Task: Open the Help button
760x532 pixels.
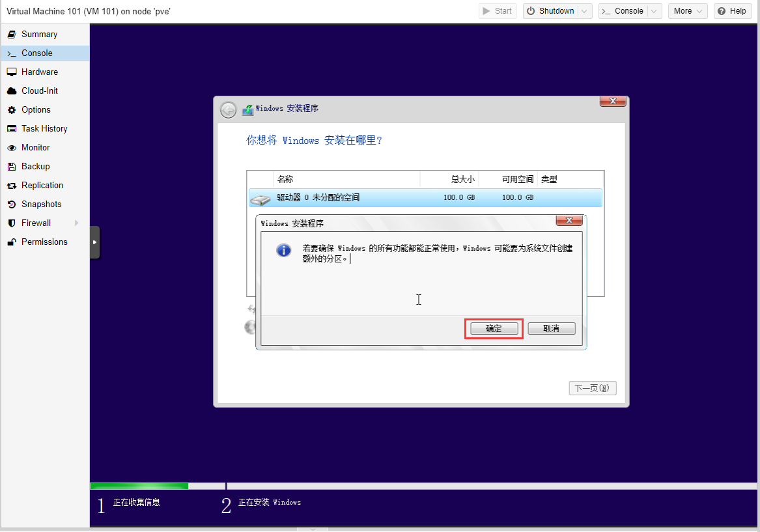Action: coord(732,11)
